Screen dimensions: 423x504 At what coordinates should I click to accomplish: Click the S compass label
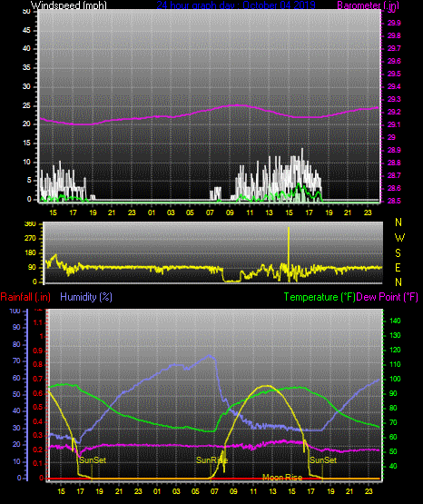point(398,253)
